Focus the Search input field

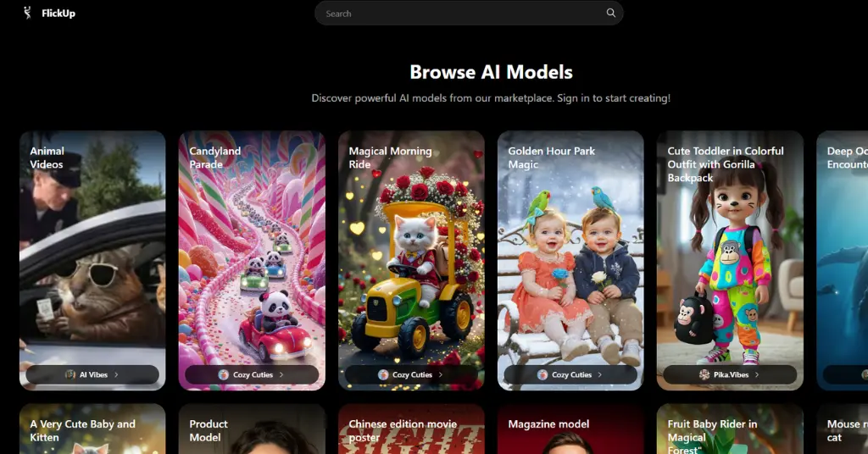coord(462,14)
